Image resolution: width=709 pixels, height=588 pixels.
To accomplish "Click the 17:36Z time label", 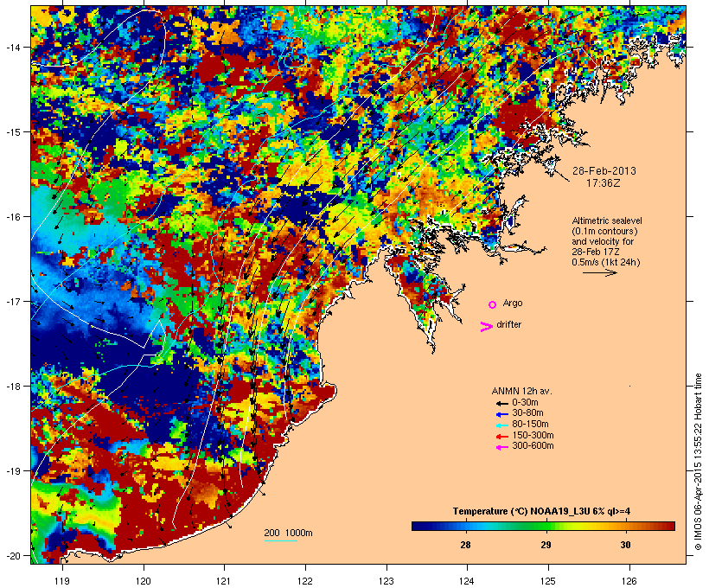I will 604,183.
